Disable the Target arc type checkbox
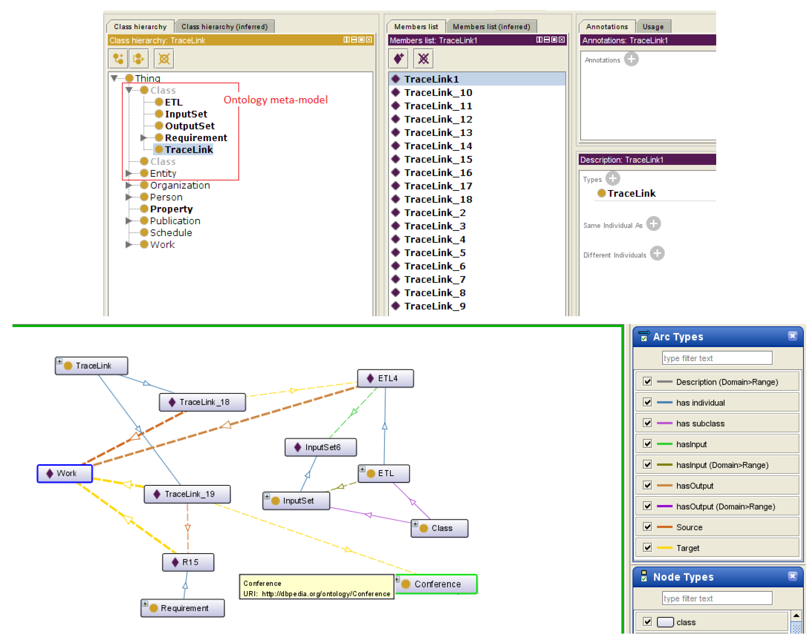This screenshot has height=644, width=812. point(647,547)
